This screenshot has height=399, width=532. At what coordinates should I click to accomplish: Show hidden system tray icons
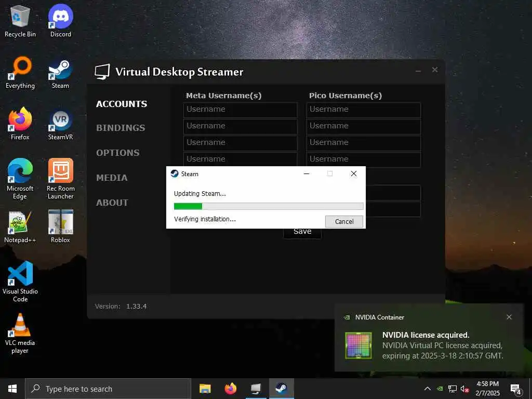[x=428, y=389]
